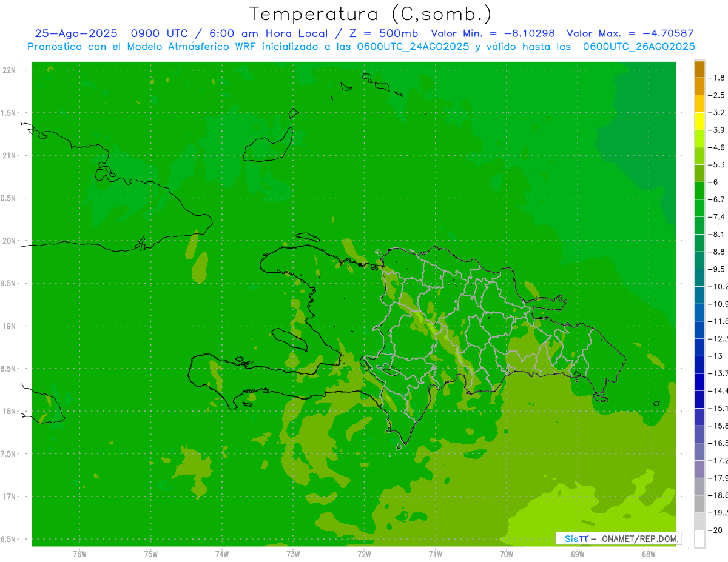
Task: Pick the white swatch below -20
Action: 699,538
